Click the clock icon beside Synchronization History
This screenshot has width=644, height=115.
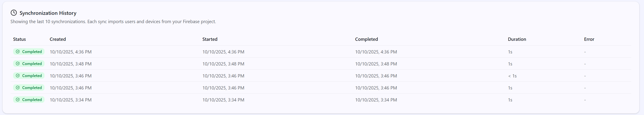14,13
